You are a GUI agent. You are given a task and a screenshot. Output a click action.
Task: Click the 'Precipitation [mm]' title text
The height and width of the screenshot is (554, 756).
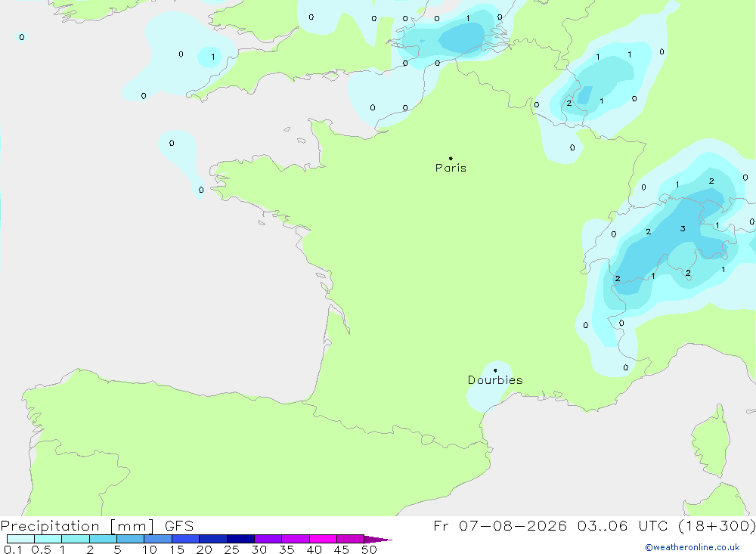77,526
